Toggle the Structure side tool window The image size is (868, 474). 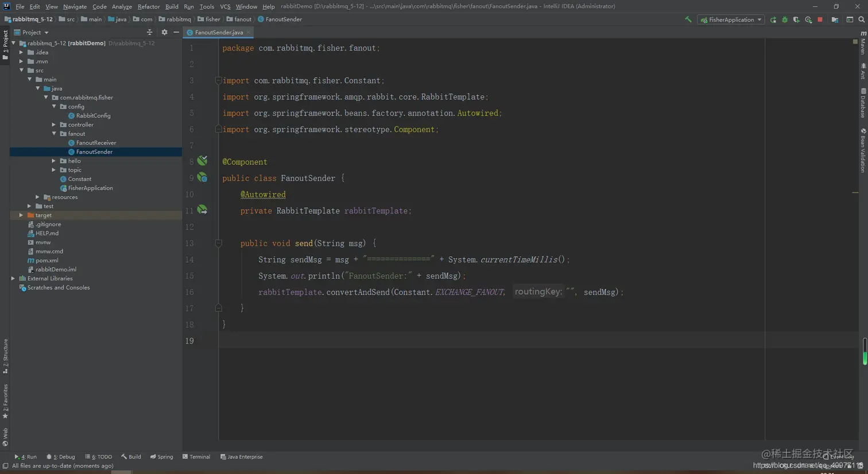coord(5,356)
